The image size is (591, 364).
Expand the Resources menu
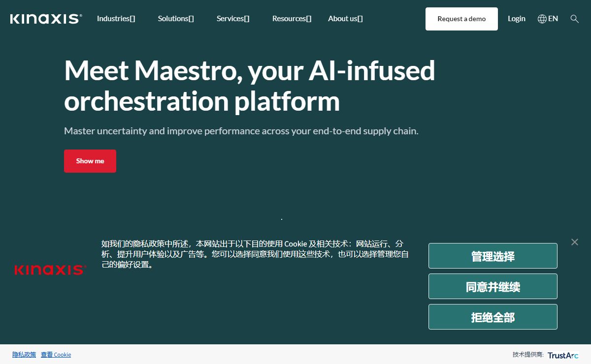pyautogui.click(x=292, y=19)
